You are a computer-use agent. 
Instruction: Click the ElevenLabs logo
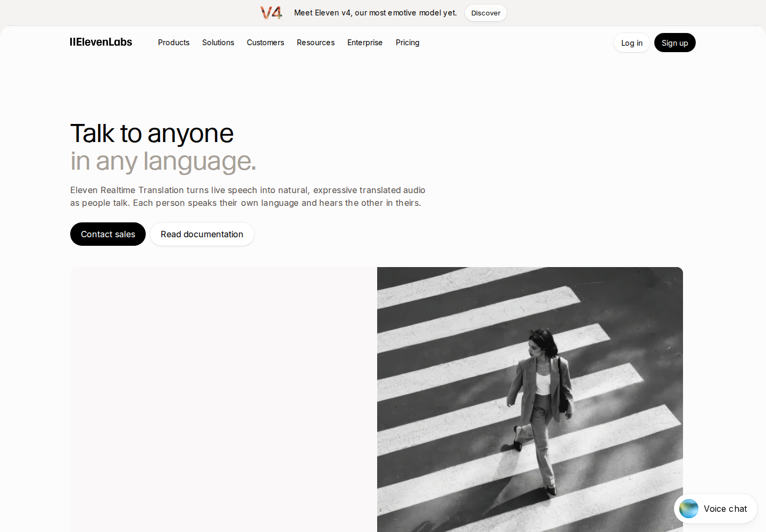coord(101,42)
